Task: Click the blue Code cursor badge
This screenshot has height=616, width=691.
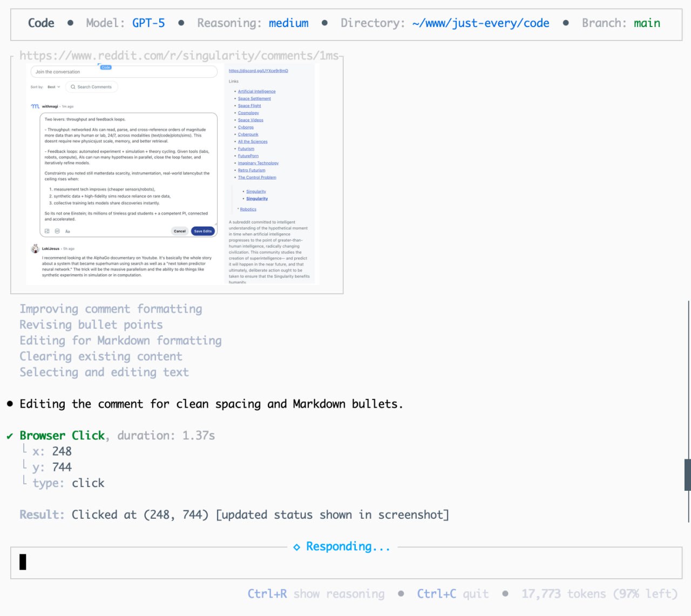Action: [x=106, y=67]
